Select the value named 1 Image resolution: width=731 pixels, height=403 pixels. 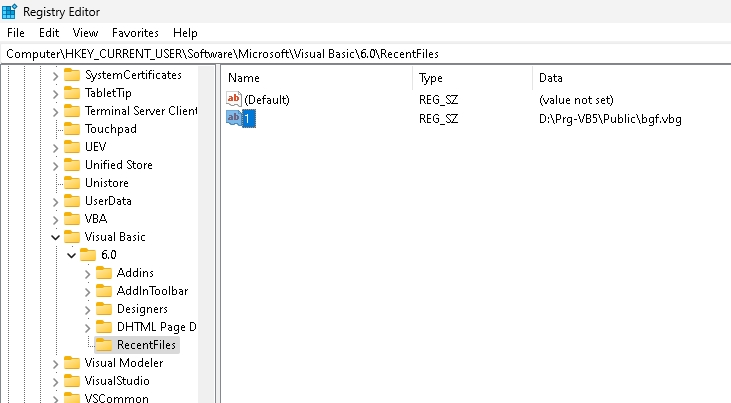click(x=248, y=119)
